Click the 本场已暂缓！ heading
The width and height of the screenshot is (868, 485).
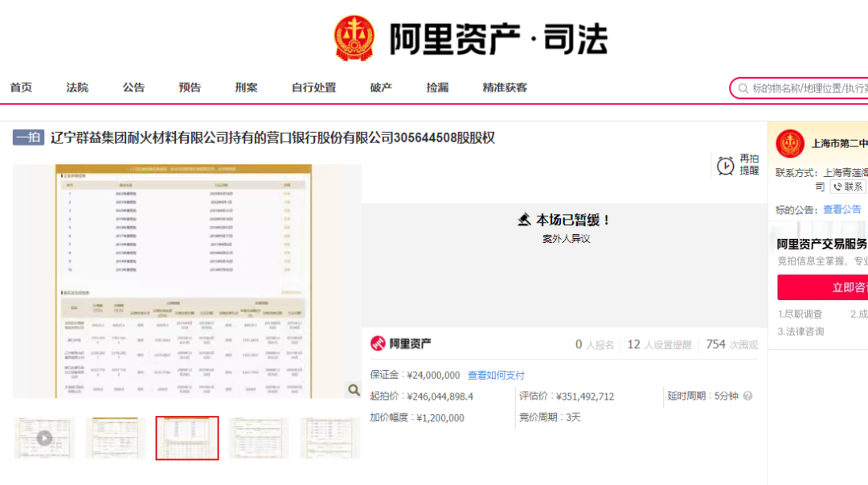573,220
